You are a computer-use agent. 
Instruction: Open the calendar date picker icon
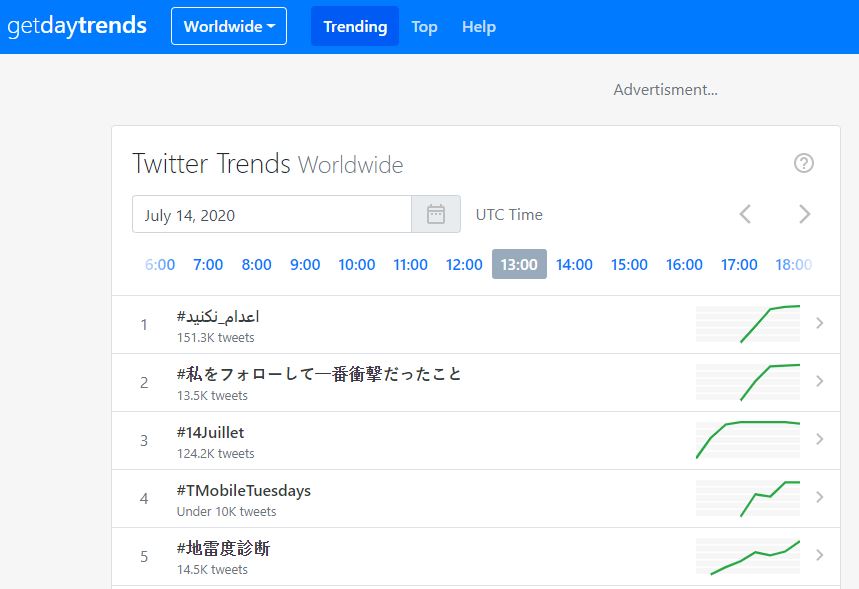point(436,214)
